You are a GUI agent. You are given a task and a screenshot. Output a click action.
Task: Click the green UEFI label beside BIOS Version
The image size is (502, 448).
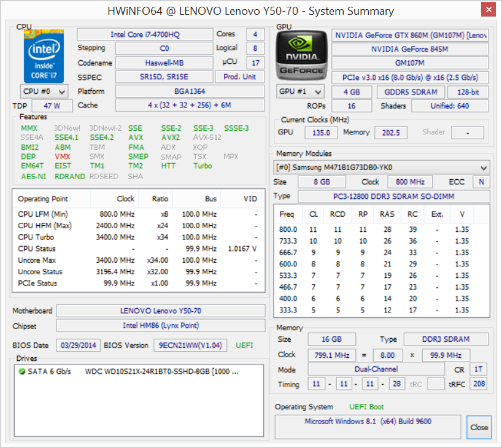coord(244,346)
